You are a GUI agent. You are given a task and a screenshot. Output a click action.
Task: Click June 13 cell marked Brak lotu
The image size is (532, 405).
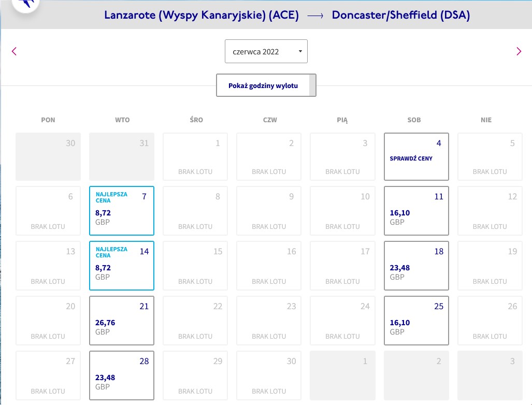(48, 266)
